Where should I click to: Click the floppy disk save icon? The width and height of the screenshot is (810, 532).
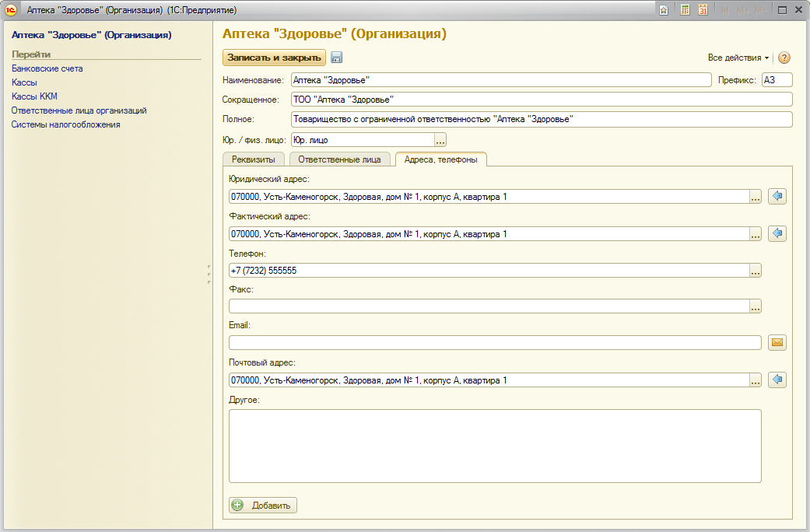click(x=337, y=58)
